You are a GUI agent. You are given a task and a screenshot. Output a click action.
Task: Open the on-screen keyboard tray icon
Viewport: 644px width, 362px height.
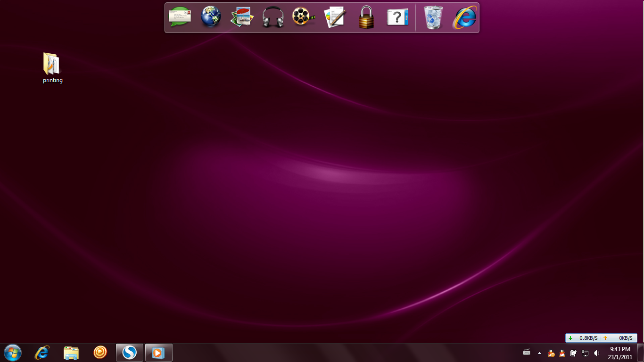[527, 352]
